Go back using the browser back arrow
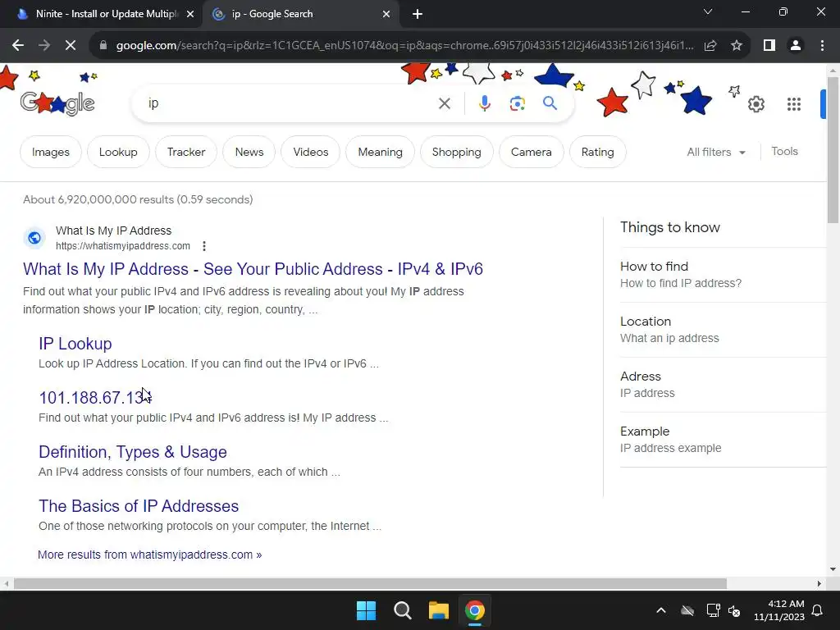This screenshot has width=840, height=630. point(18,46)
